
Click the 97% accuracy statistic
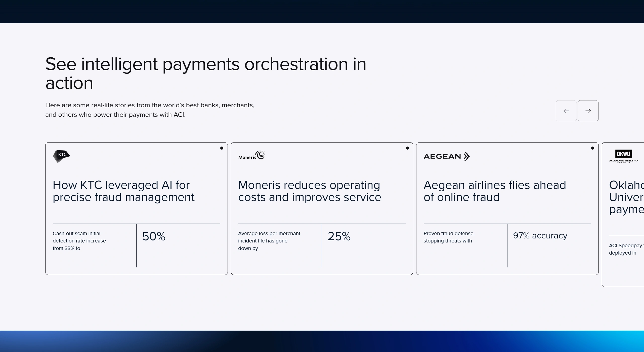[540, 236]
